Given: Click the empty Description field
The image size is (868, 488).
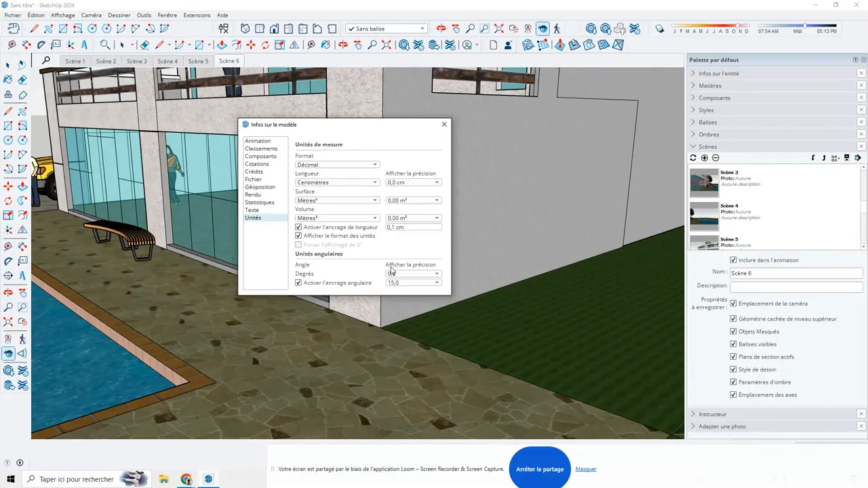Looking at the screenshot, I should coord(796,287).
